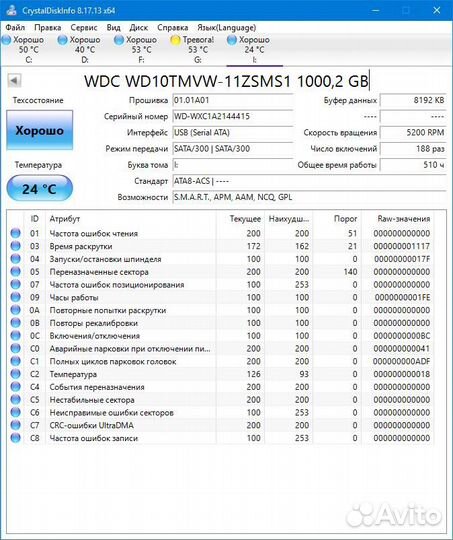The width and height of the screenshot is (453, 540).
Task: Click status orb for attribute C7 row
Action: pyautogui.click(x=16, y=425)
